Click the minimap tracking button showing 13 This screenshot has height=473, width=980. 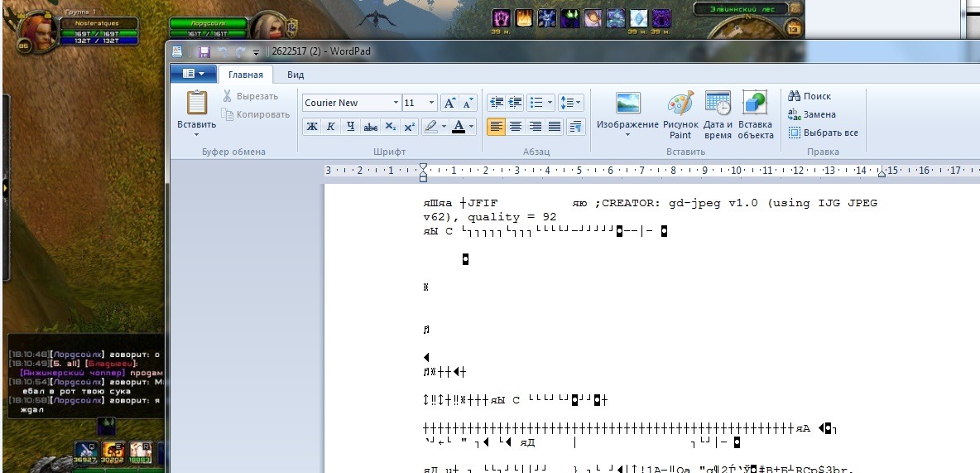(x=793, y=29)
